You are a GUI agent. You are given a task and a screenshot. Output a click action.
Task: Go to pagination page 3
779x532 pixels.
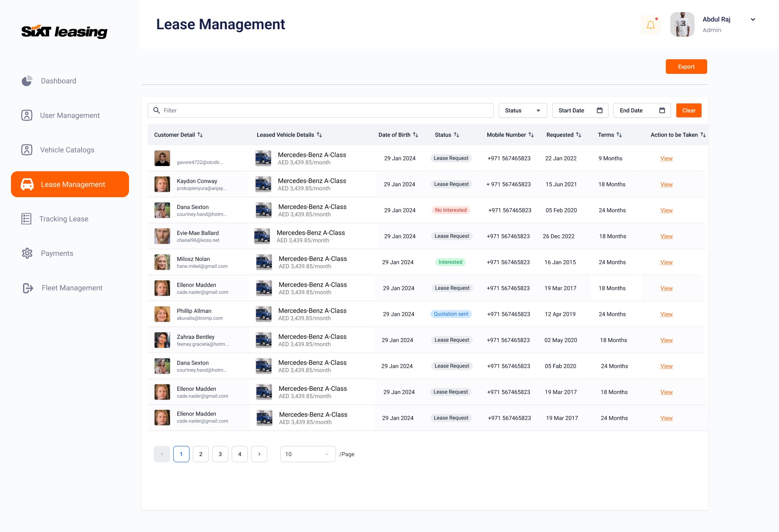(220, 454)
